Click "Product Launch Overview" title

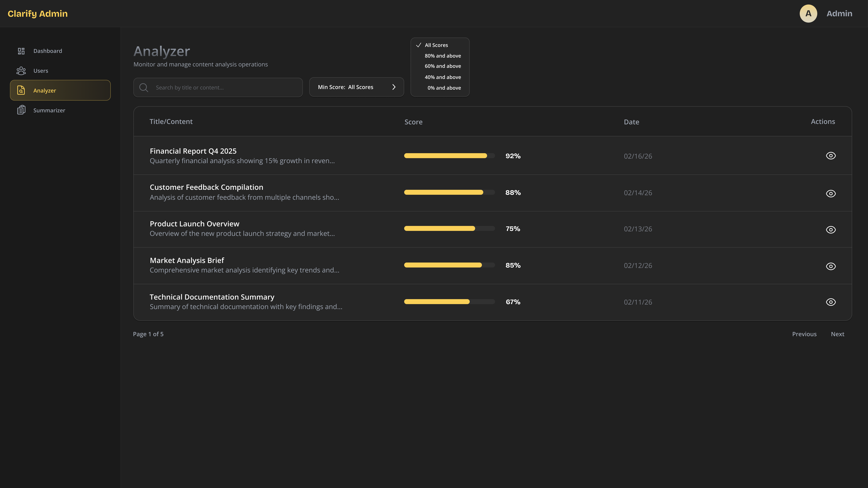pyautogui.click(x=194, y=224)
